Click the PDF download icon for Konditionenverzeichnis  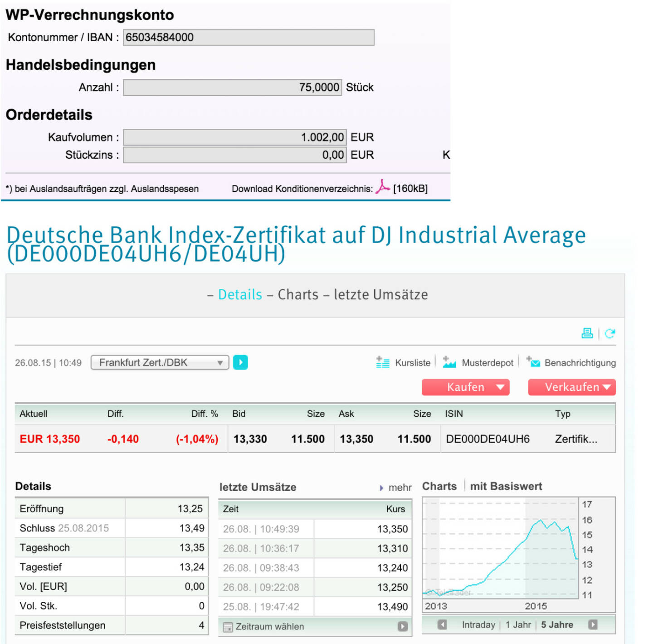click(x=383, y=187)
